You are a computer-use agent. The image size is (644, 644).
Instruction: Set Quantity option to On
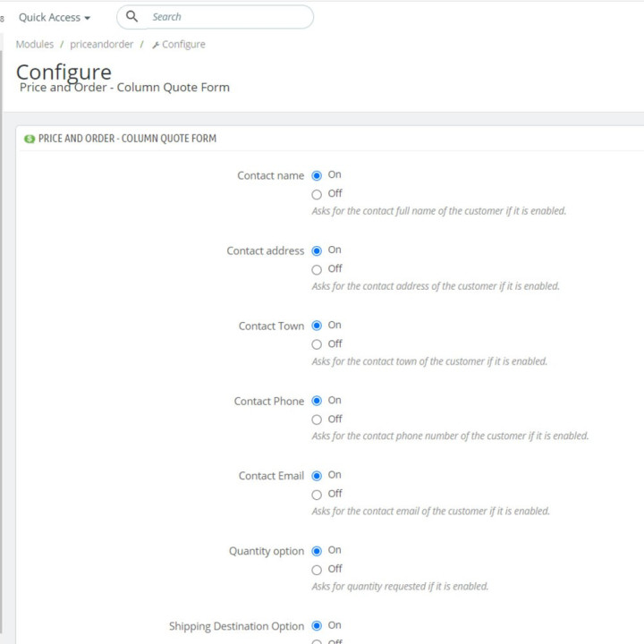[317, 551]
